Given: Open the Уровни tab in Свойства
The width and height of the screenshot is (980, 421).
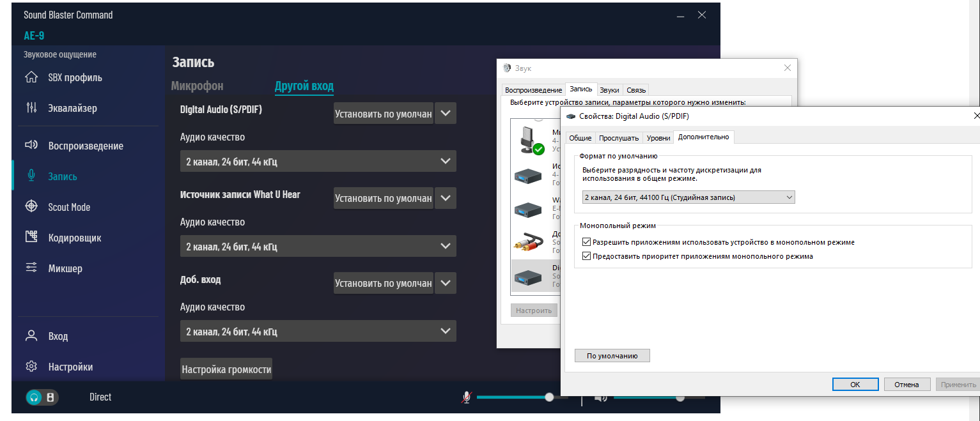Looking at the screenshot, I should pyautogui.click(x=658, y=137).
